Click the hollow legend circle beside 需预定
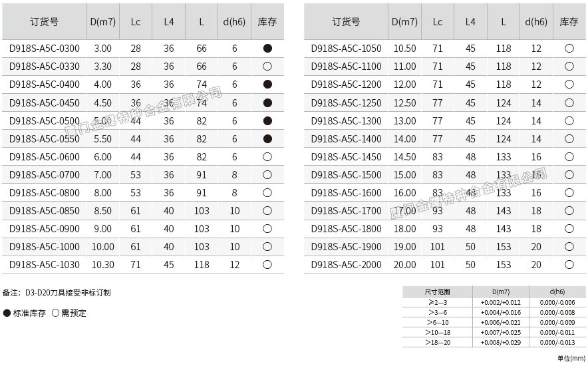The image size is (588, 368). 55,313
